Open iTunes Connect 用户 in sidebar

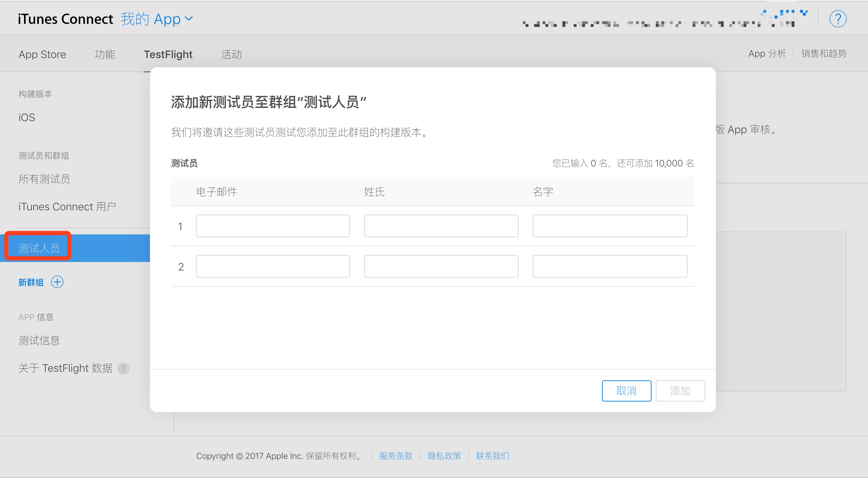(x=67, y=206)
